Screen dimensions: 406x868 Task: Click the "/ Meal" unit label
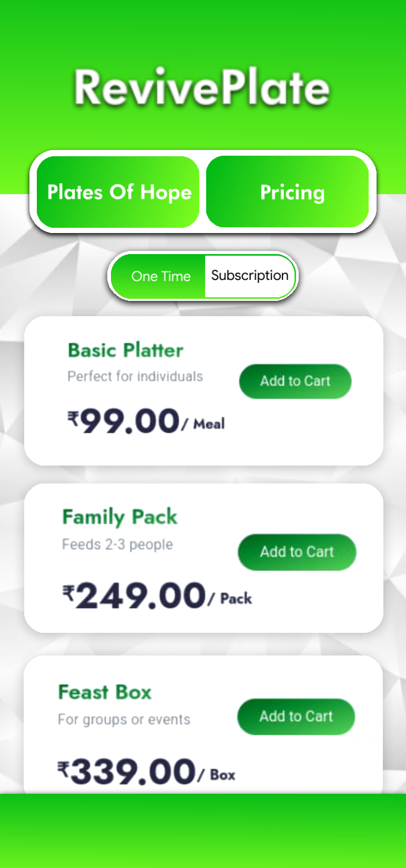204,424
